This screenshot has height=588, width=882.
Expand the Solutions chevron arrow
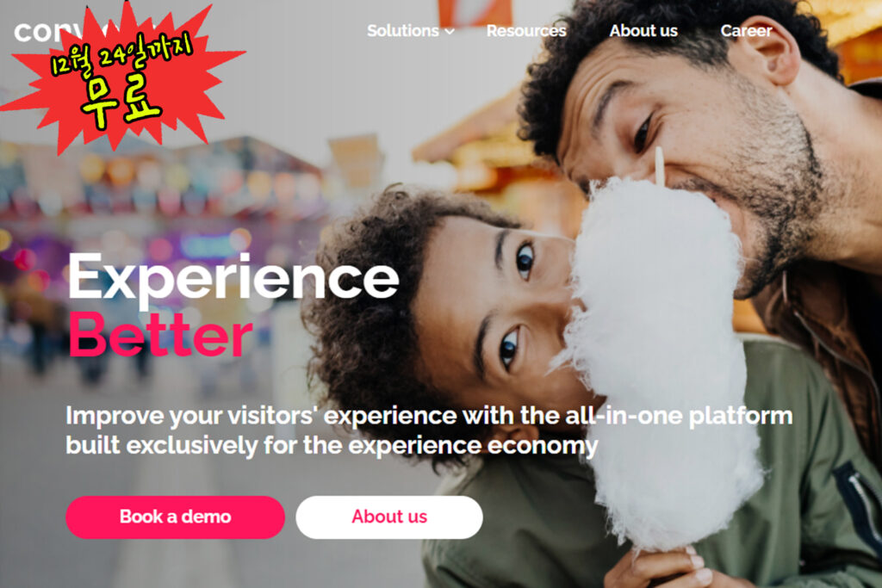[450, 32]
